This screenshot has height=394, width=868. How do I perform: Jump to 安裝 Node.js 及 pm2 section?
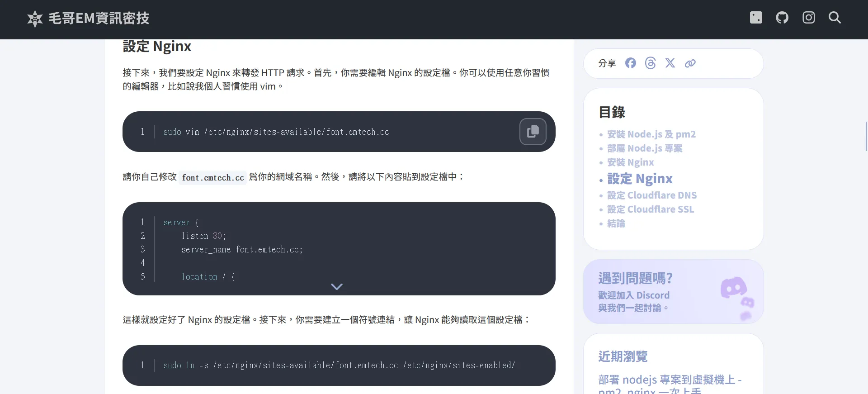[x=651, y=134]
